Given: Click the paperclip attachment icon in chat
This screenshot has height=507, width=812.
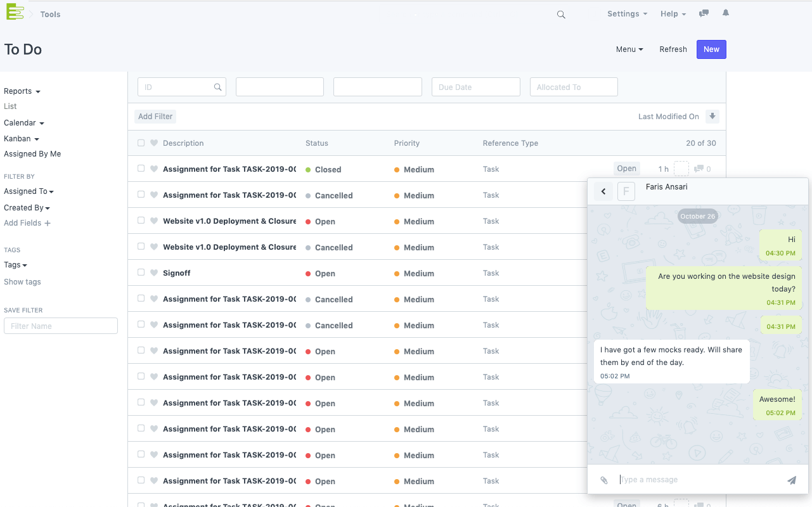Looking at the screenshot, I should (x=604, y=480).
